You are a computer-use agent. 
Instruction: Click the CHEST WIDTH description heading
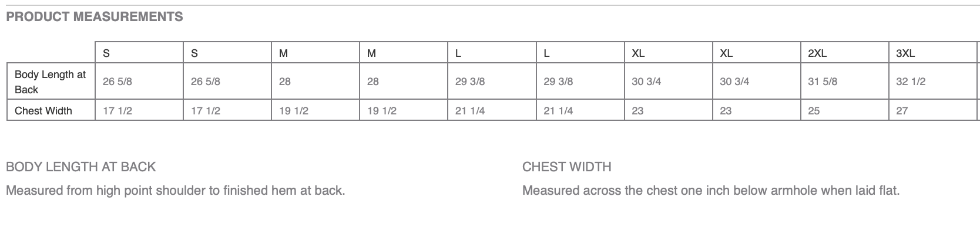tap(567, 167)
